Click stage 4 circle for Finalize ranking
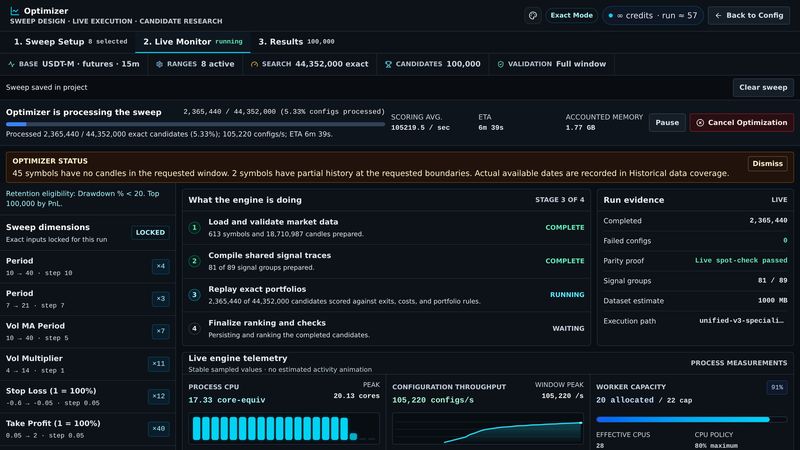This screenshot has width=800, height=450. click(194, 329)
